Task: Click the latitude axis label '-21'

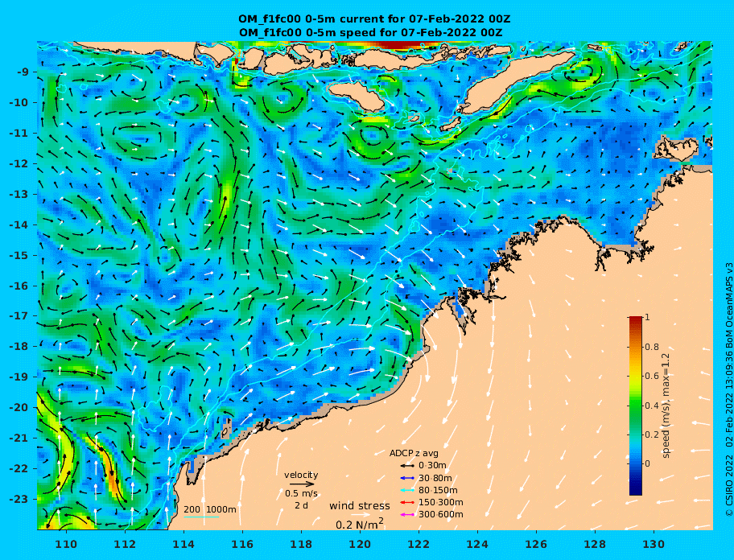Action: [19, 439]
